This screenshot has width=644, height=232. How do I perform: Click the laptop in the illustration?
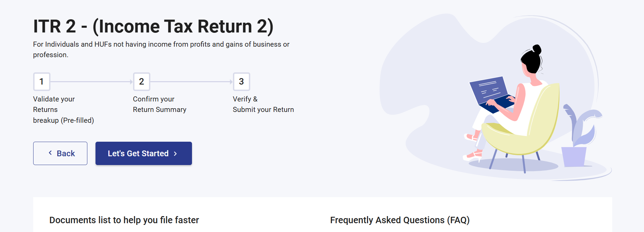click(490, 93)
